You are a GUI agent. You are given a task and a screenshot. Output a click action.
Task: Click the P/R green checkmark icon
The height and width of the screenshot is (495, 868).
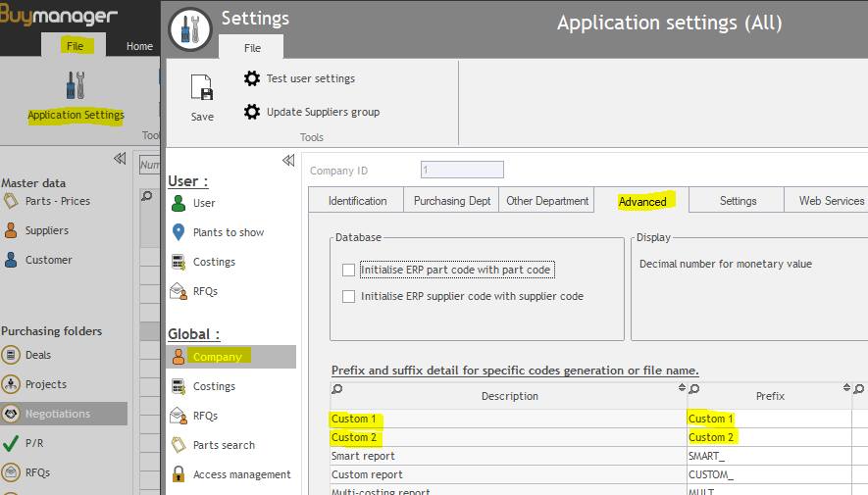pos(11,443)
